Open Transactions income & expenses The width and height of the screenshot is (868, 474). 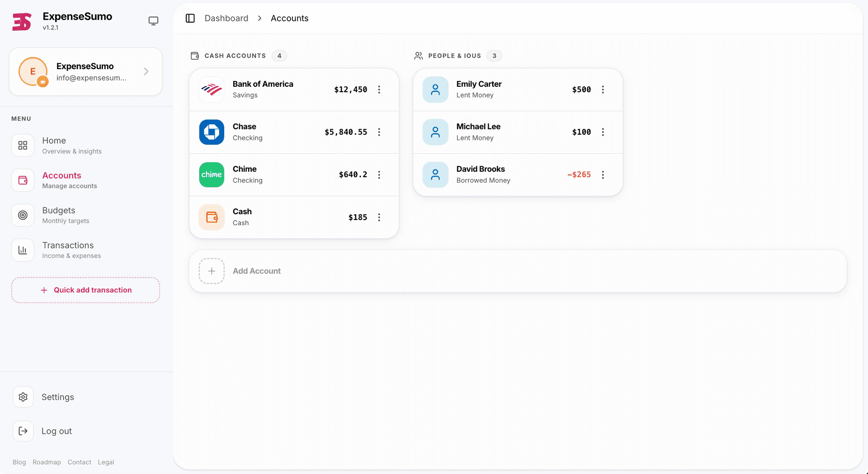pos(86,250)
